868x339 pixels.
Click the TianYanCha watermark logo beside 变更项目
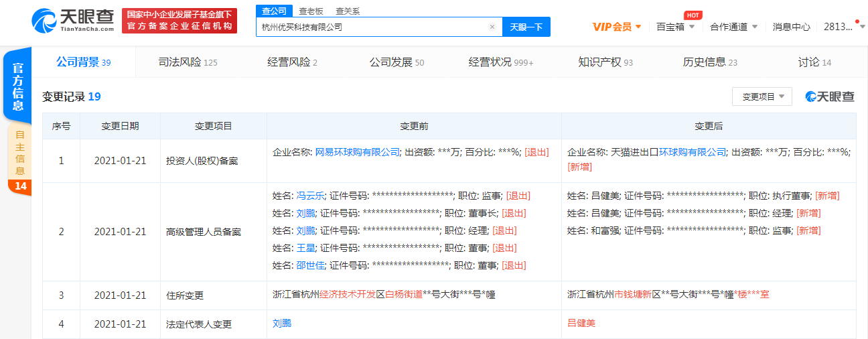click(x=830, y=96)
